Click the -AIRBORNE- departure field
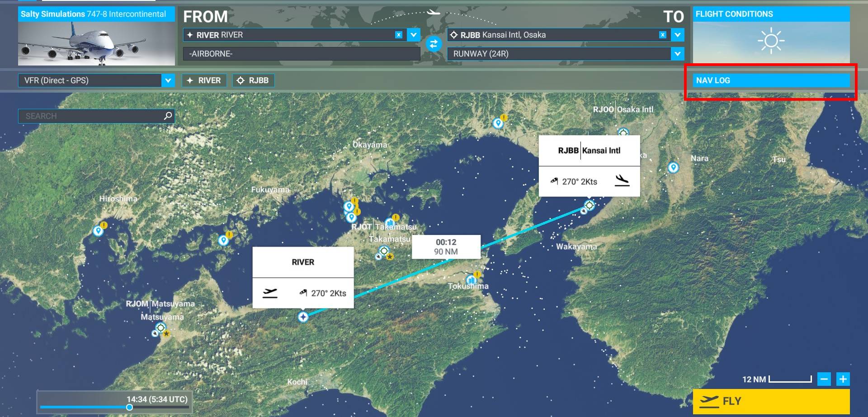The image size is (868, 417). tap(302, 54)
